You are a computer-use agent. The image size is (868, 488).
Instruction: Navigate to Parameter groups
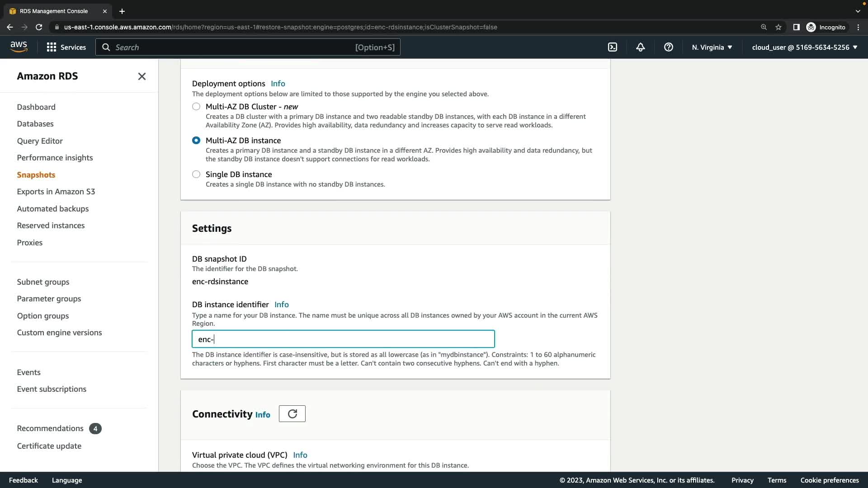49,299
